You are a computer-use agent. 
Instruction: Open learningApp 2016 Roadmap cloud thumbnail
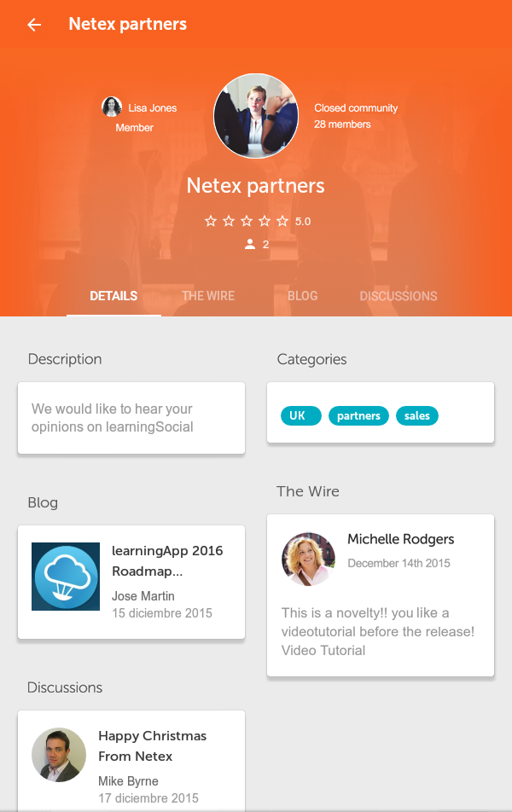click(66, 577)
